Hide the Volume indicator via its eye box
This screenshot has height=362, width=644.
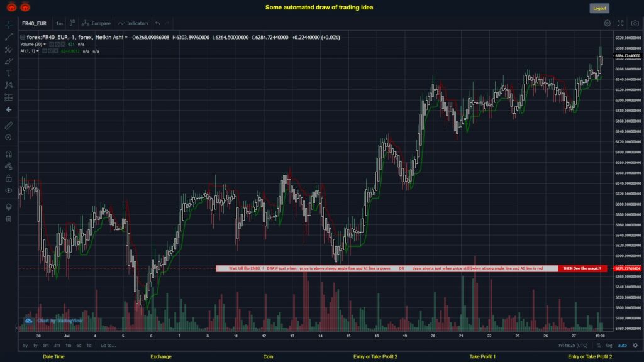52,45
